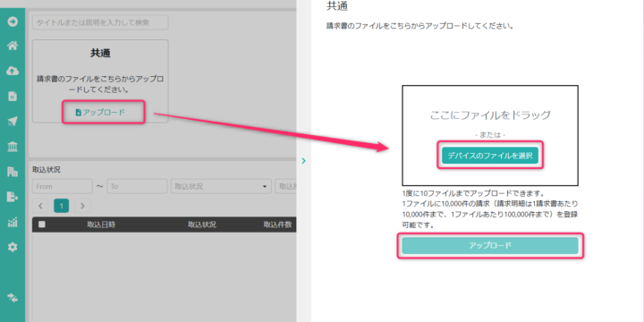Viewport: 644px width, 322px height.
Task: Select page 1 in pagination
Action: click(x=61, y=206)
